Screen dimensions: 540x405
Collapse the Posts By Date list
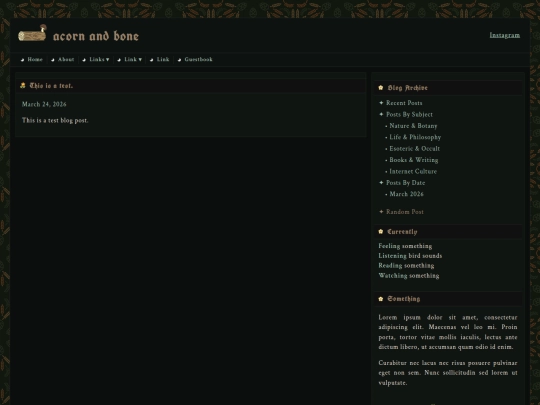405,183
